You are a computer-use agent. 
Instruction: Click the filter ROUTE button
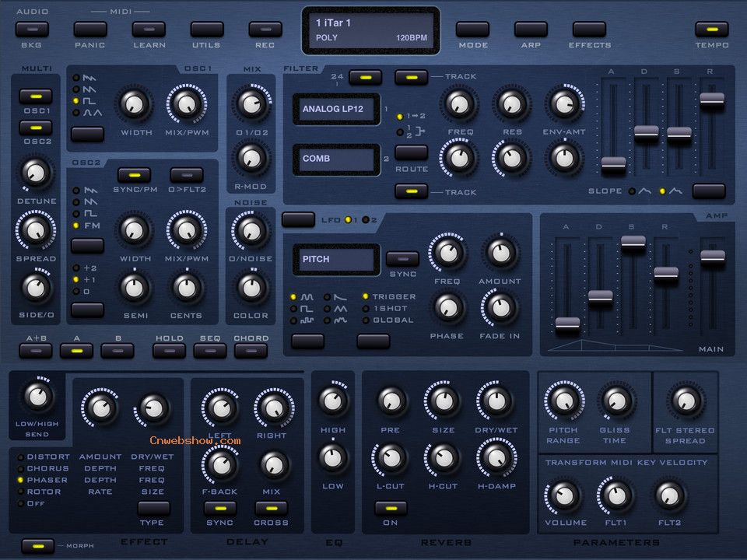click(412, 152)
